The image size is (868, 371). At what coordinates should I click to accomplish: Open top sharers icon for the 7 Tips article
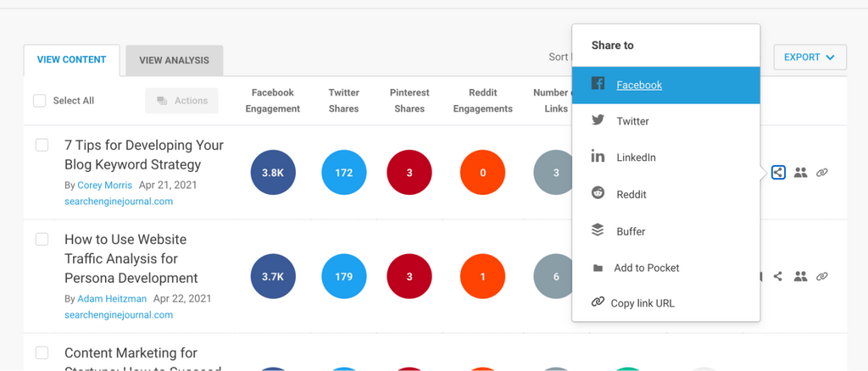point(800,173)
